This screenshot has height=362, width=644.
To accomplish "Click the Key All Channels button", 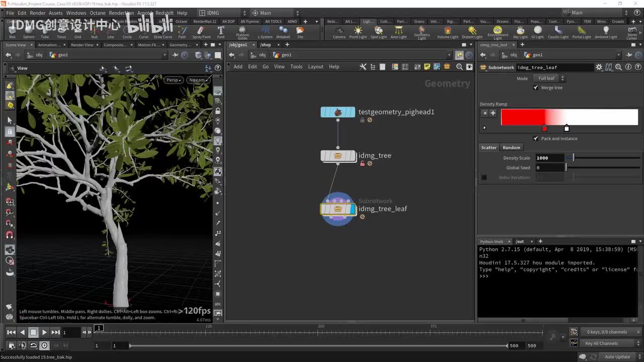I will pos(601,343).
